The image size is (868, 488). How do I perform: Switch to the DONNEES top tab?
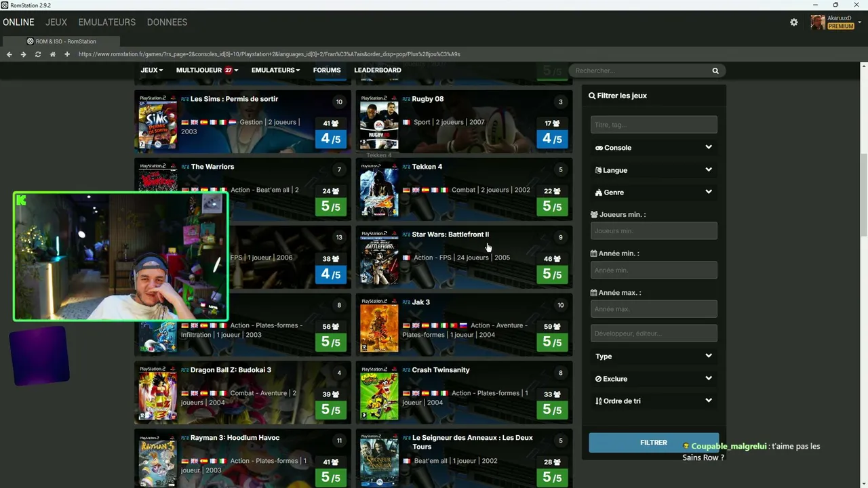[167, 22]
